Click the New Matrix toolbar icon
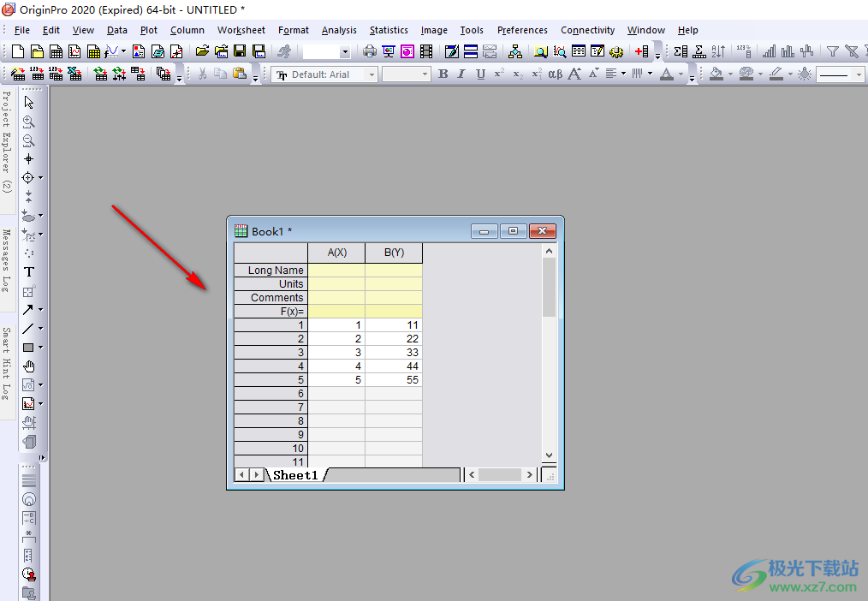Screen dimensions: 868x601 [x=93, y=51]
